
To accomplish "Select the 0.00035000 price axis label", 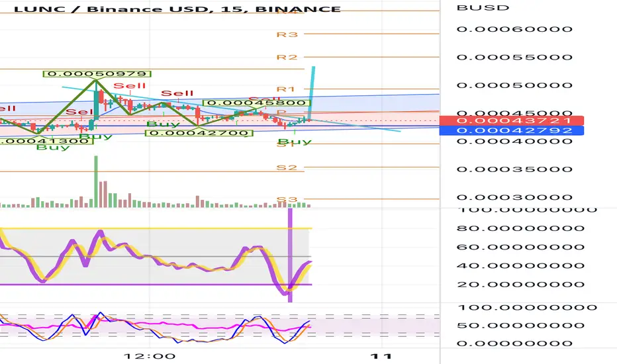I will point(514,169).
